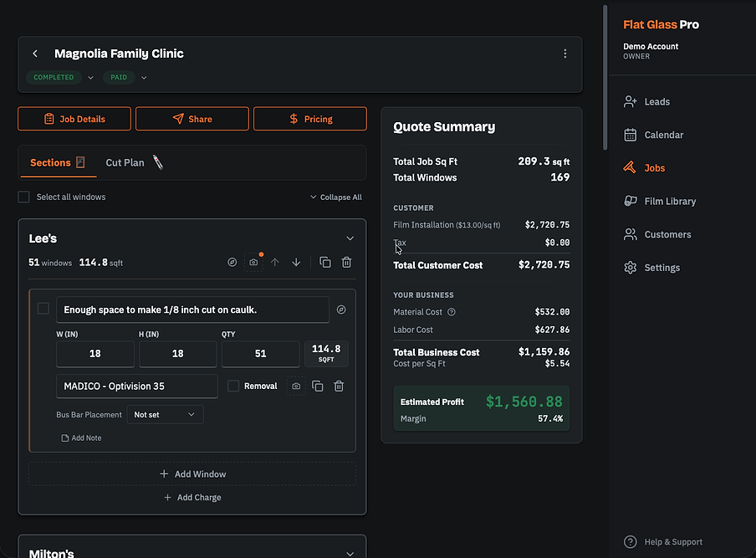Duplicate Lee's section

pyautogui.click(x=325, y=263)
